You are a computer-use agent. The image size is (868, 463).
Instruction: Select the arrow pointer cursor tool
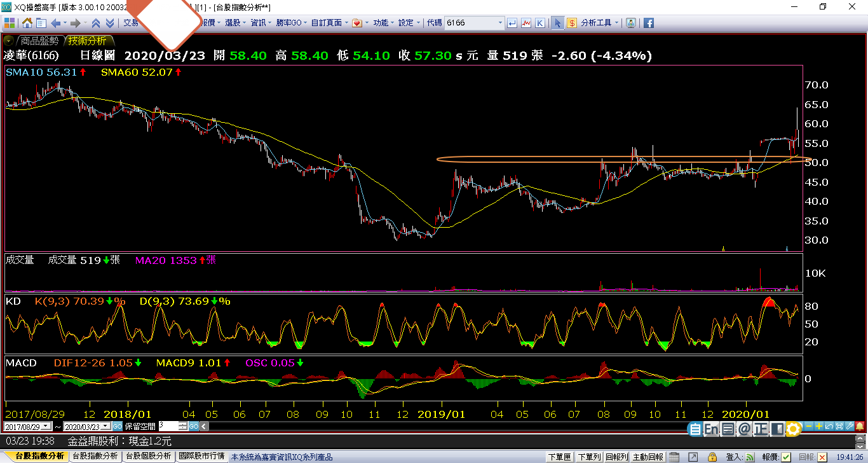tap(557, 23)
